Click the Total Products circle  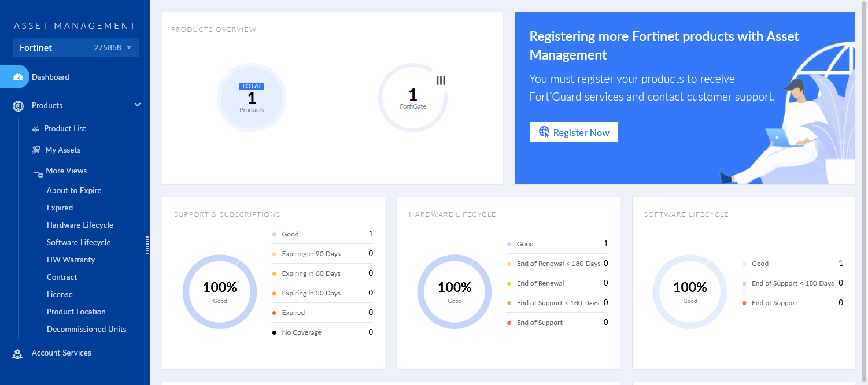pyautogui.click(x=252, y=98)
